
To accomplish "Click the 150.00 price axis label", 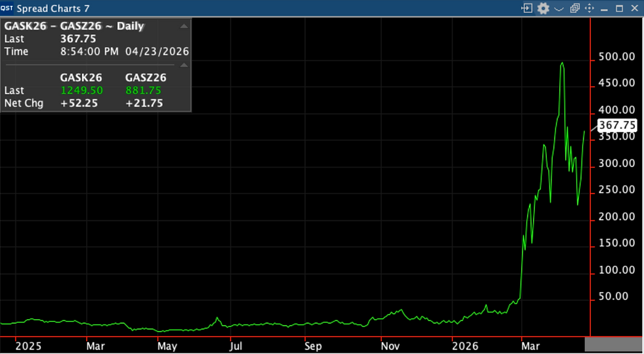I will pyautogui.click(x=617, y=243).
